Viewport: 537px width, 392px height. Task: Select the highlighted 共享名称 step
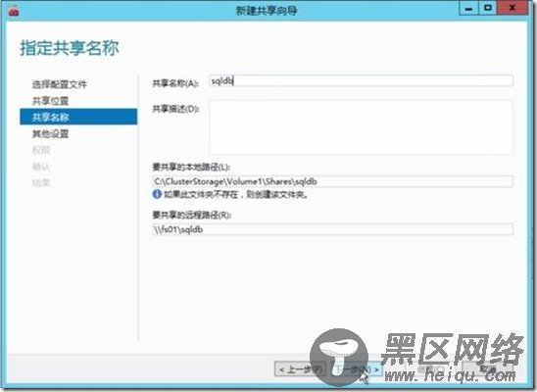(x=78, y=117)
